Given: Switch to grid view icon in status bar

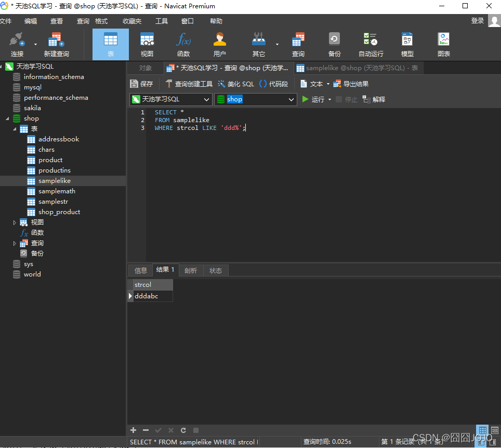Looking at the screenshot, I should (x=482, y=430).
